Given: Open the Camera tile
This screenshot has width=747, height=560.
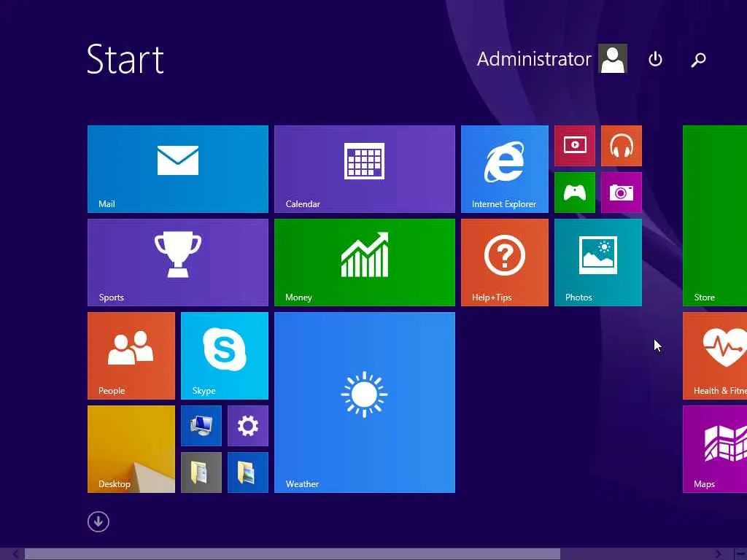Looking at the screenshot, I should [622, 192].
